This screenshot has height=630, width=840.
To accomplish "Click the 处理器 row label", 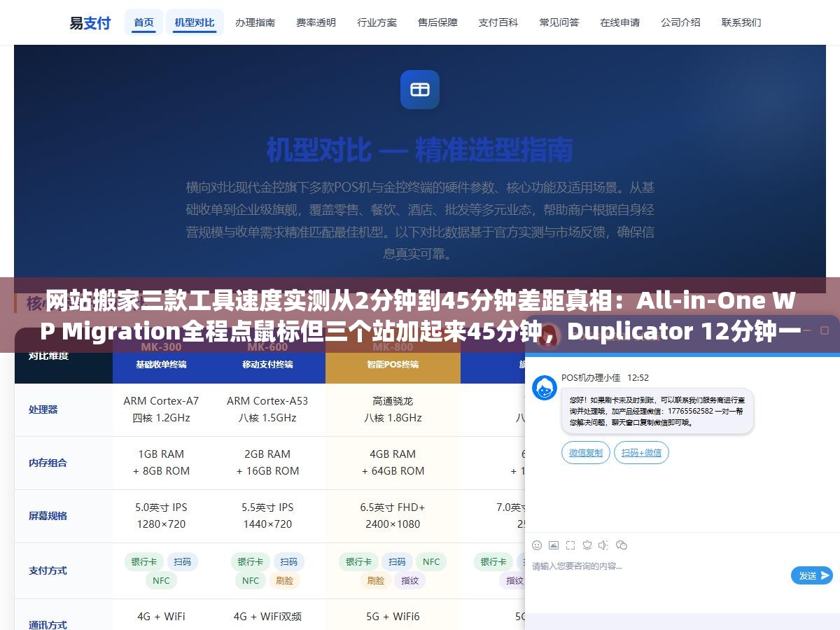I will (43, 409).
